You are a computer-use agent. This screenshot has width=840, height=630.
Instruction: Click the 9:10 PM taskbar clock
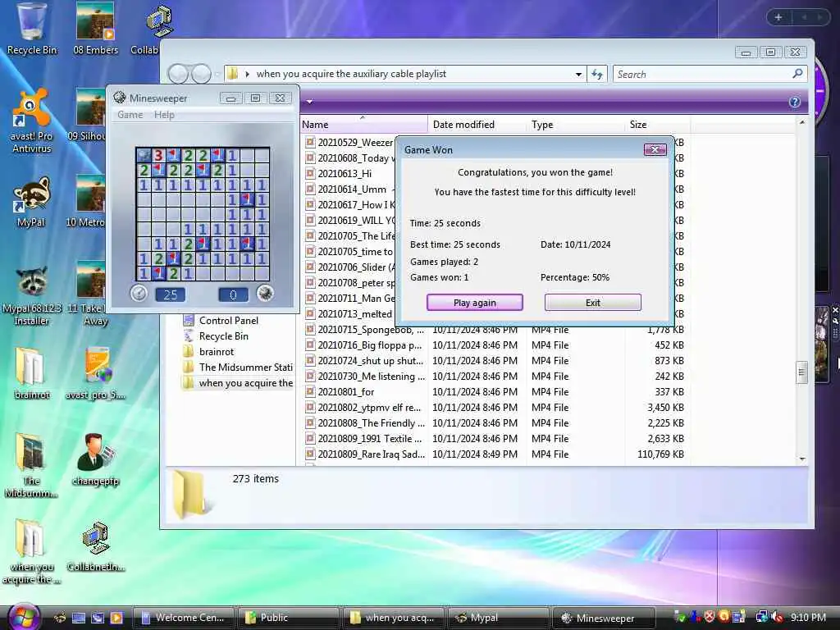point(808,617)
